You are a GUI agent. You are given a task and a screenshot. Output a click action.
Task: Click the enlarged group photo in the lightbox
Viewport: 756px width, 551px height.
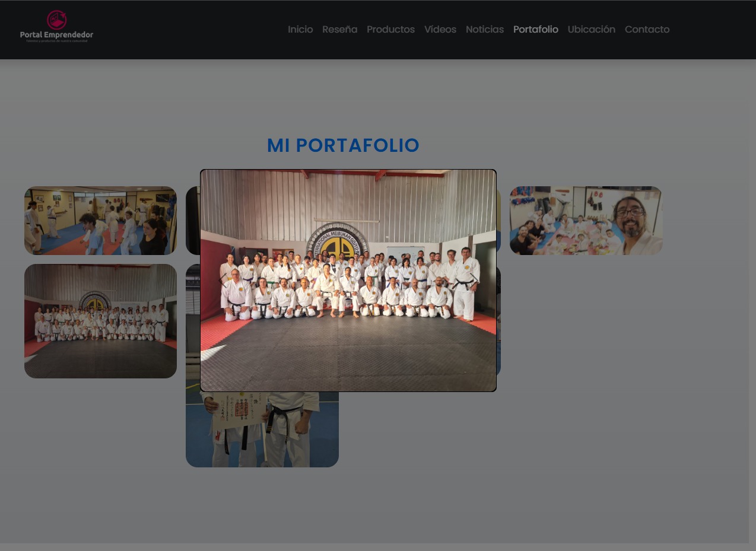coord(348,281)
